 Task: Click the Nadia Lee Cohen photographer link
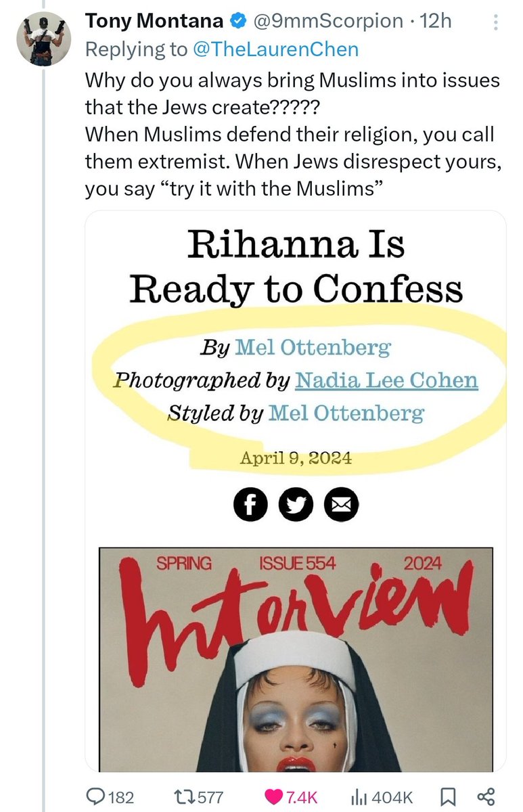pos(386,380)
